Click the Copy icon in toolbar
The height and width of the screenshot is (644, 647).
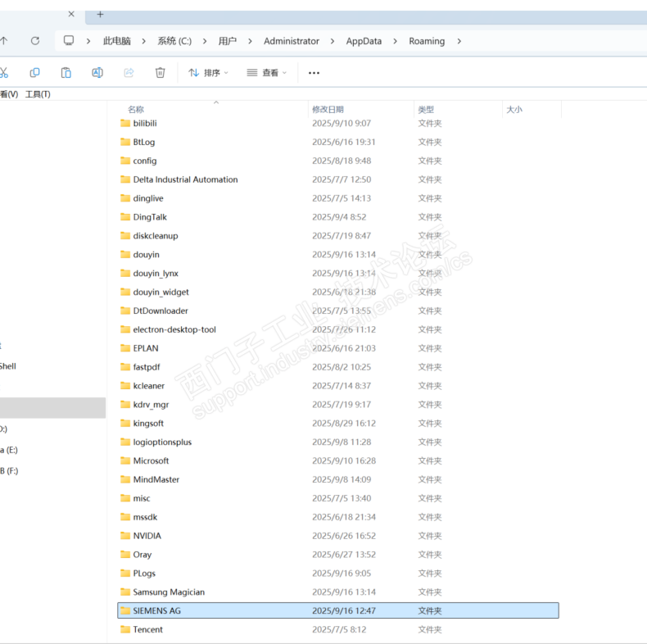(34, 73)
